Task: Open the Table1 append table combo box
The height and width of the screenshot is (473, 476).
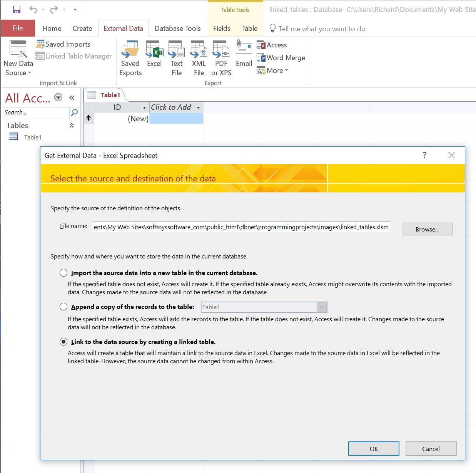Action: (264, 307)
